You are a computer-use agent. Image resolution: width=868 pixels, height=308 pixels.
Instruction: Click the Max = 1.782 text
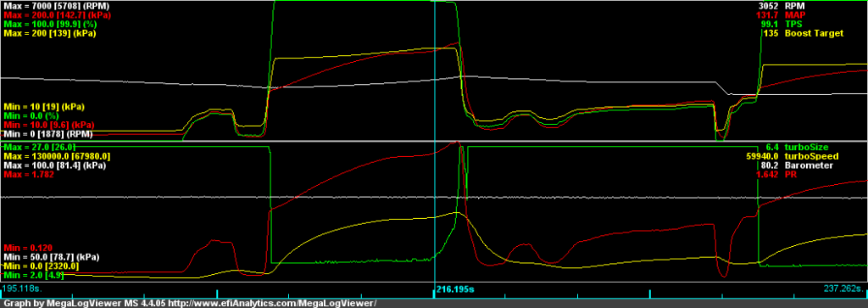28,174
